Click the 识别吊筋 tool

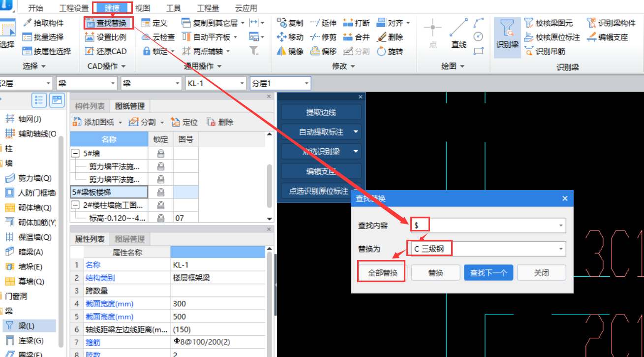[x=545, y=51]
